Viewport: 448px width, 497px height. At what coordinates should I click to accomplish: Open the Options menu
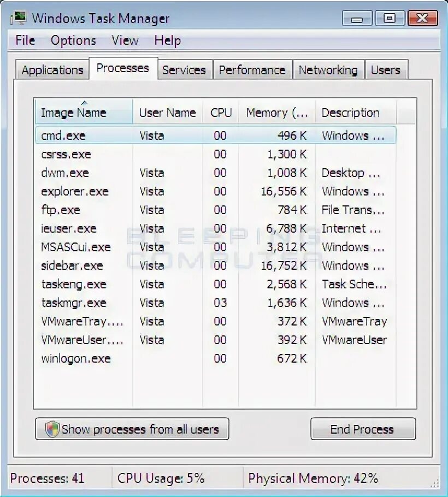[x=73, y=40]
